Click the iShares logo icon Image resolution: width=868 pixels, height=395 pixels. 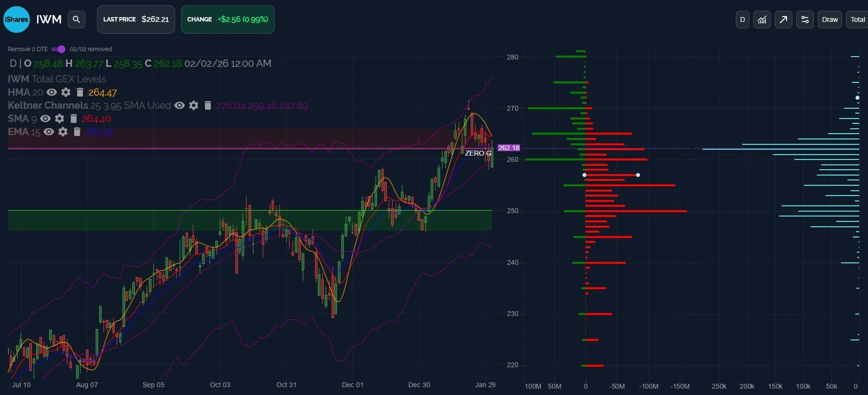click(x=17, y=20)
